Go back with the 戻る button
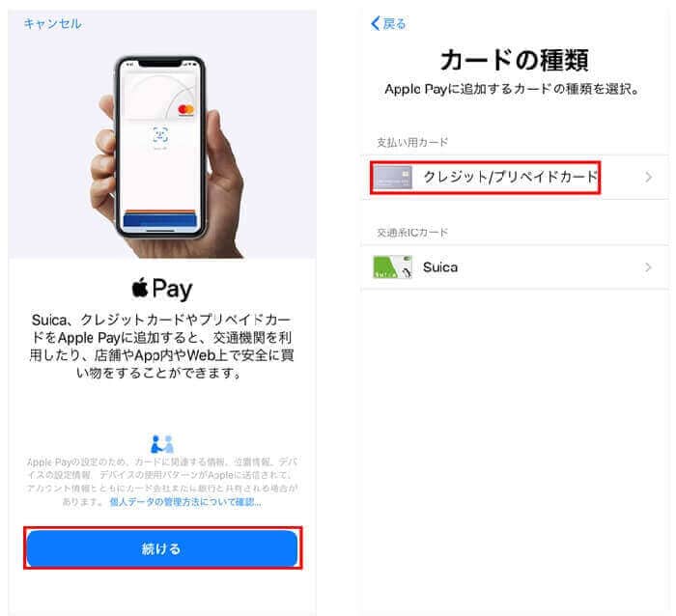The width and height of the screenshot is (676, 616). (x=388, y=23)
